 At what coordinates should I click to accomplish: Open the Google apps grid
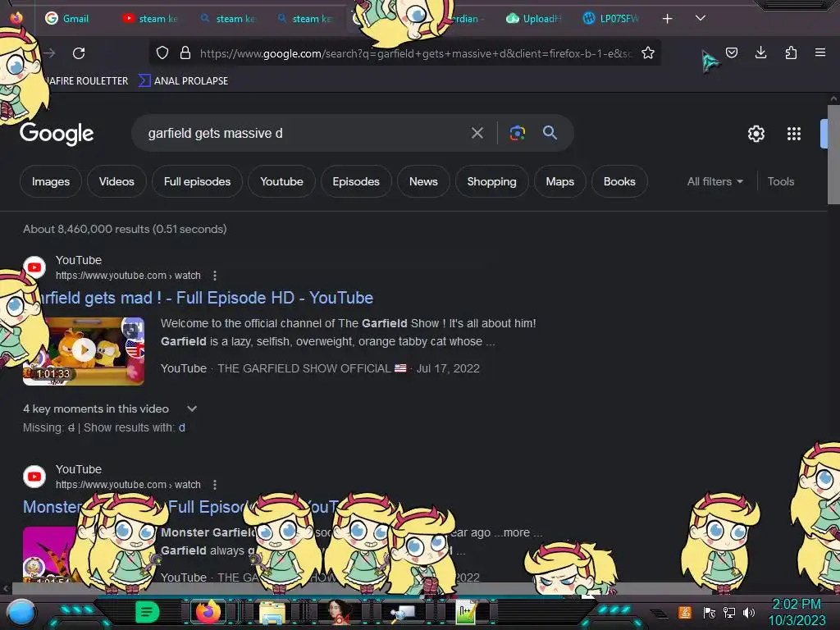point(794,134)
